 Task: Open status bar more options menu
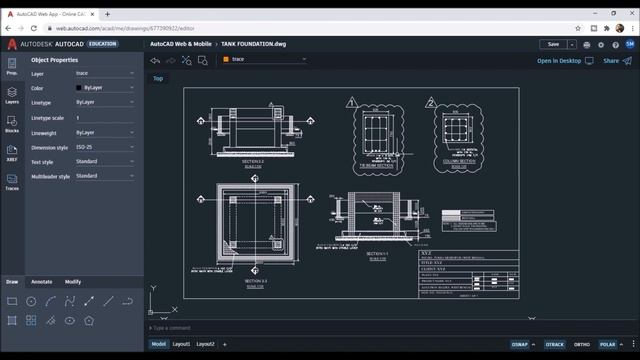pos(633,344)
